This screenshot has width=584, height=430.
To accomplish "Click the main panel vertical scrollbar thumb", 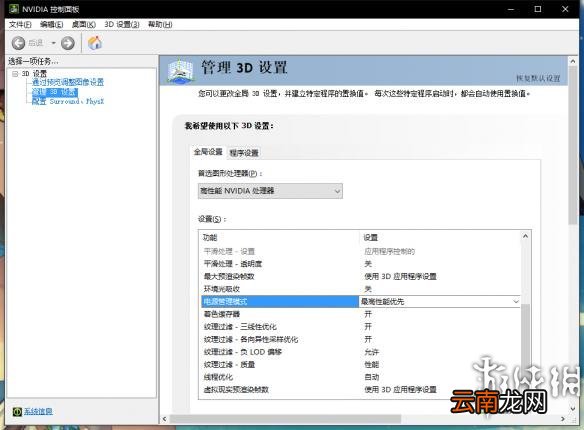I will (573, 146).
